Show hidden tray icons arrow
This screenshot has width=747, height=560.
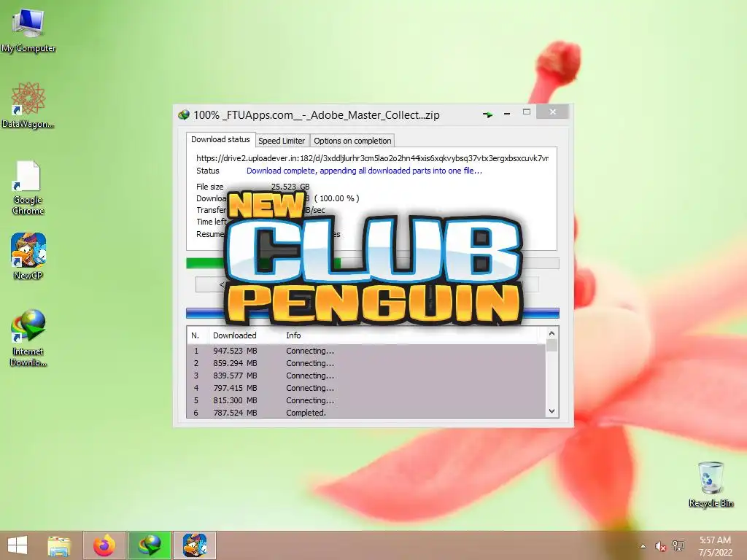[x=643, y=546]
